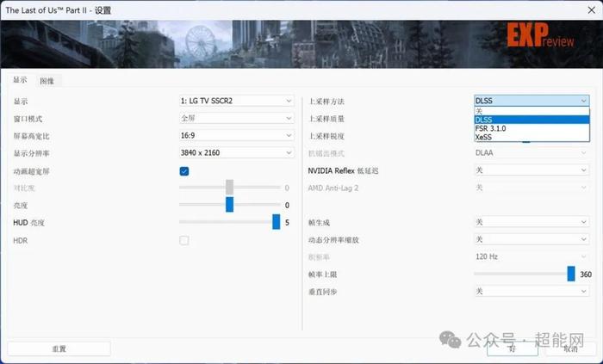Click the 亮度 slider handle
This screenshot has height=364, width=603.
pos(230,205)
